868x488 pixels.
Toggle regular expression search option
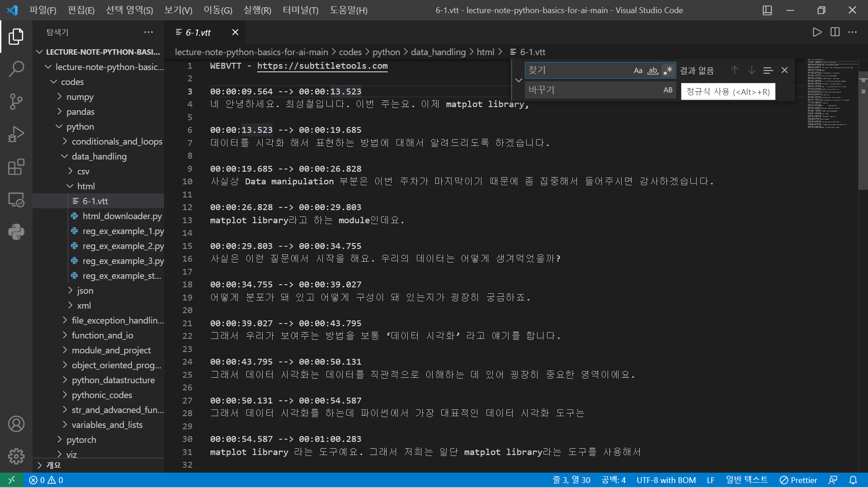(x=668, y=70)
